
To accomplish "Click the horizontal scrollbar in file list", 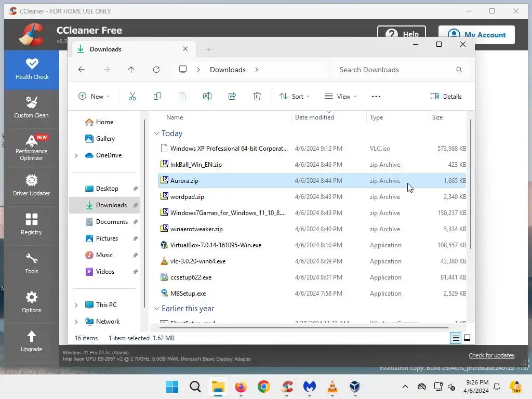I will (304, 328).
